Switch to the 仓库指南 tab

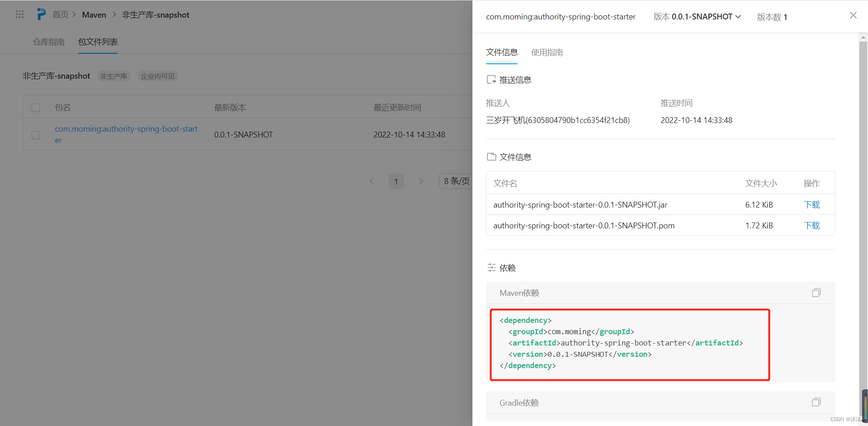[48, 42]
